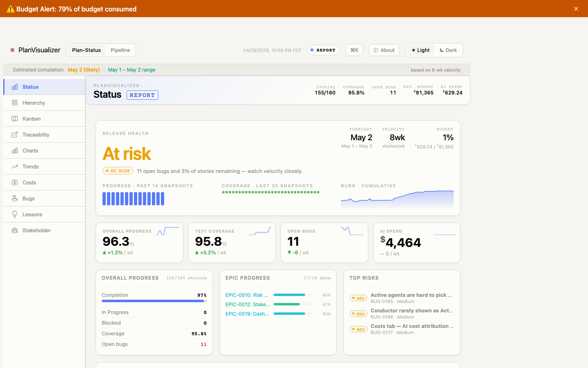Click the Forecast May 2 value

point(361,137)
